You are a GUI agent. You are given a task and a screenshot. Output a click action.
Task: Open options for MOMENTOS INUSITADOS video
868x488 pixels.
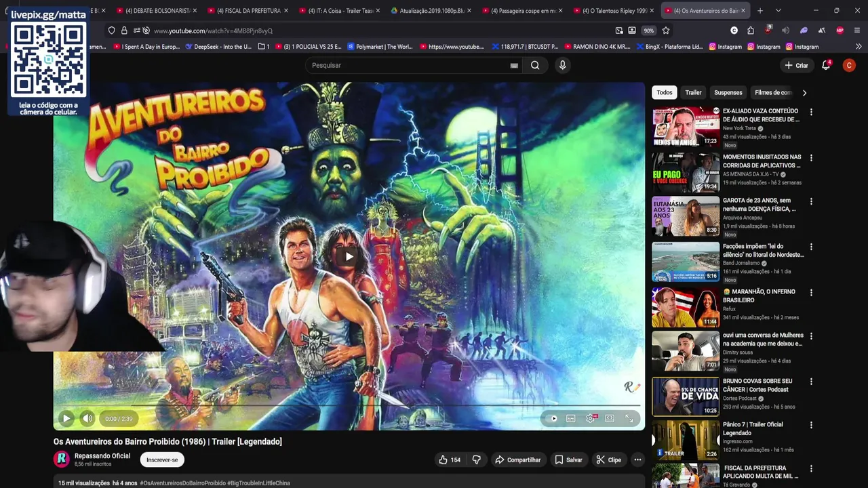811,158
